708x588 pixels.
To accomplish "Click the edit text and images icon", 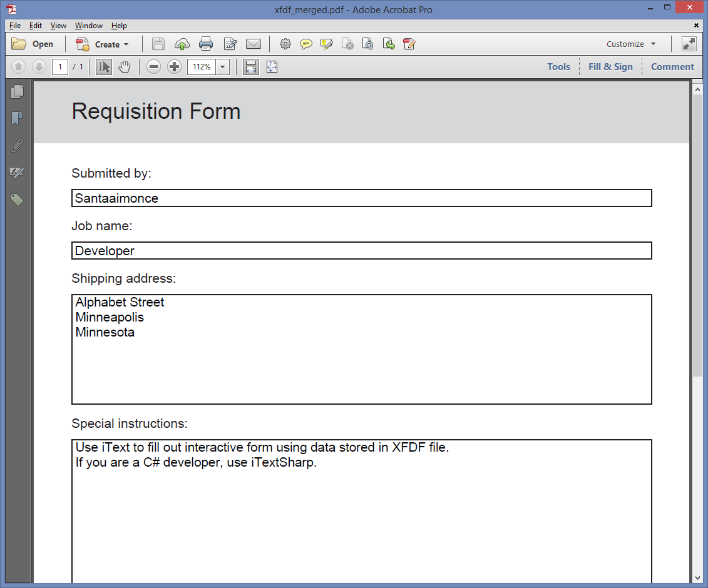I will click(230, 44).
